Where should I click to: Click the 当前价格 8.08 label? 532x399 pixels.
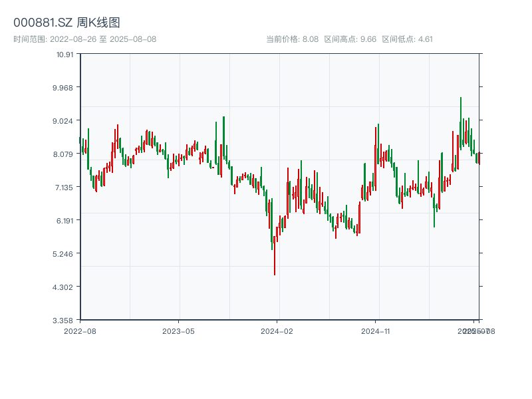292,39
